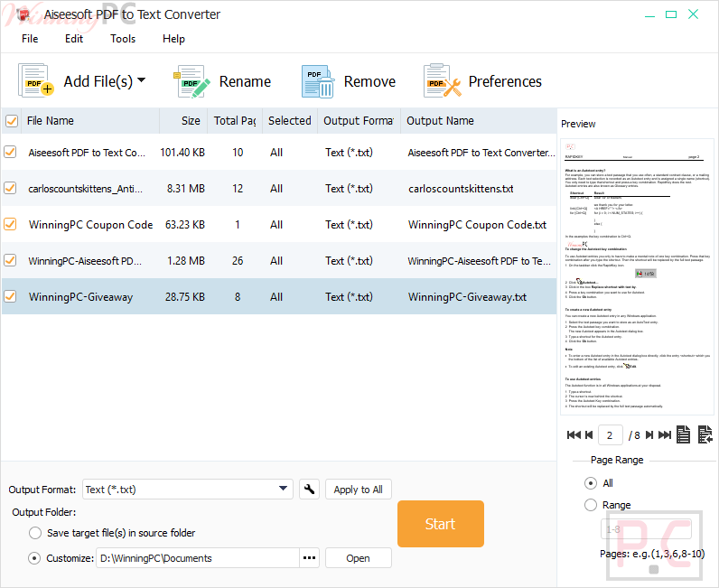Click All cell in carloscountskittens row
The width and height of the screenshot is (719, 588).
276,189
